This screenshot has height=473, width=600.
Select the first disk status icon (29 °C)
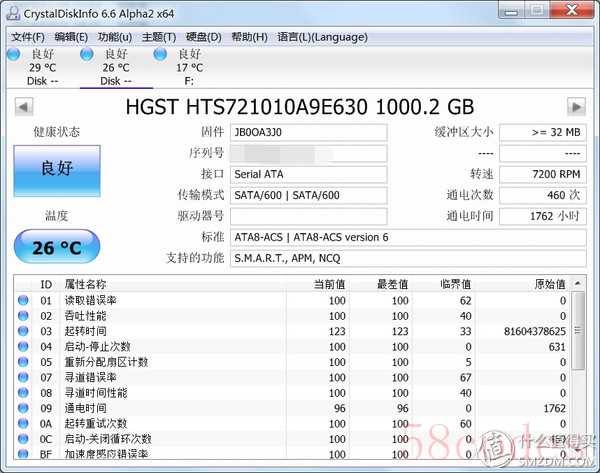[x=14, y=54]
